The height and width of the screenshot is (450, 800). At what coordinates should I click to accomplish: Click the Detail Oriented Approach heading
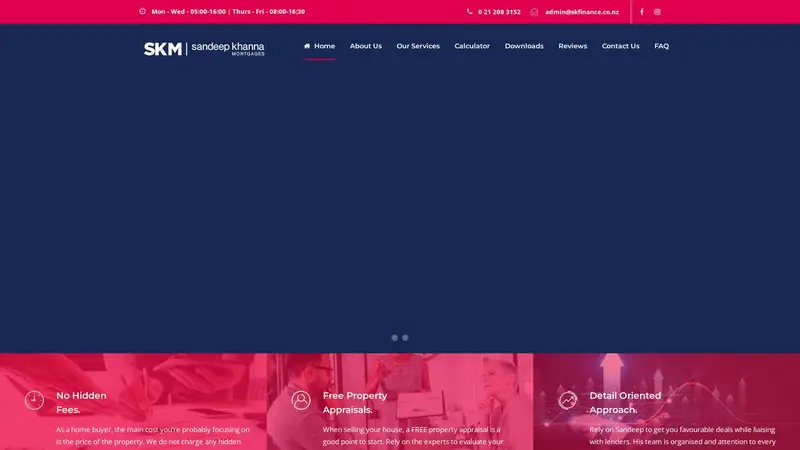tap(625, 403)
